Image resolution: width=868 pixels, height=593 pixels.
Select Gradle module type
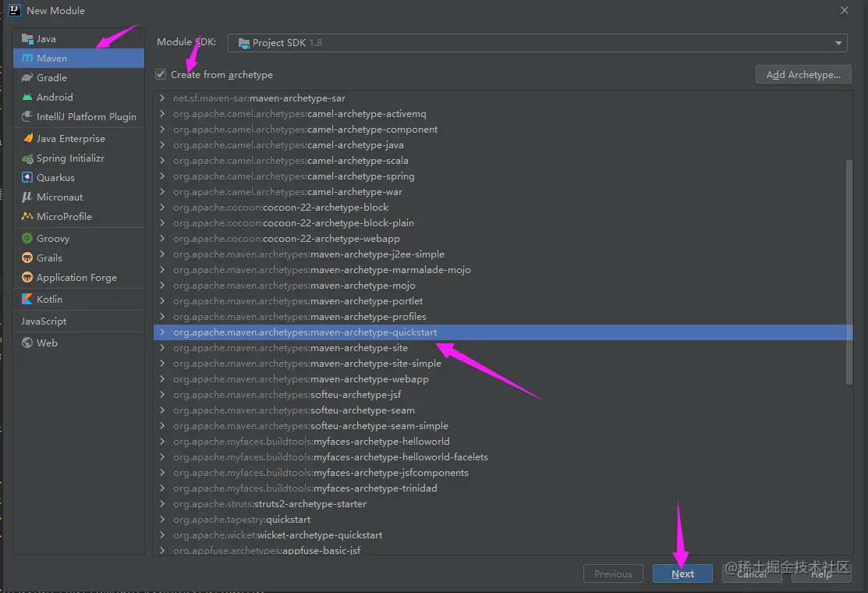pyautogui.click(x=79, y=77)
